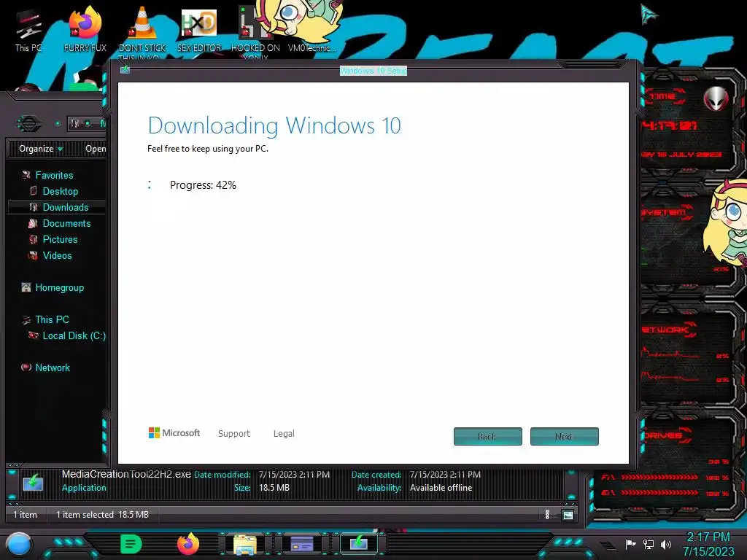Open the Legal link
747x560 pixels.
pyautogui.click(x=284, y=433)
